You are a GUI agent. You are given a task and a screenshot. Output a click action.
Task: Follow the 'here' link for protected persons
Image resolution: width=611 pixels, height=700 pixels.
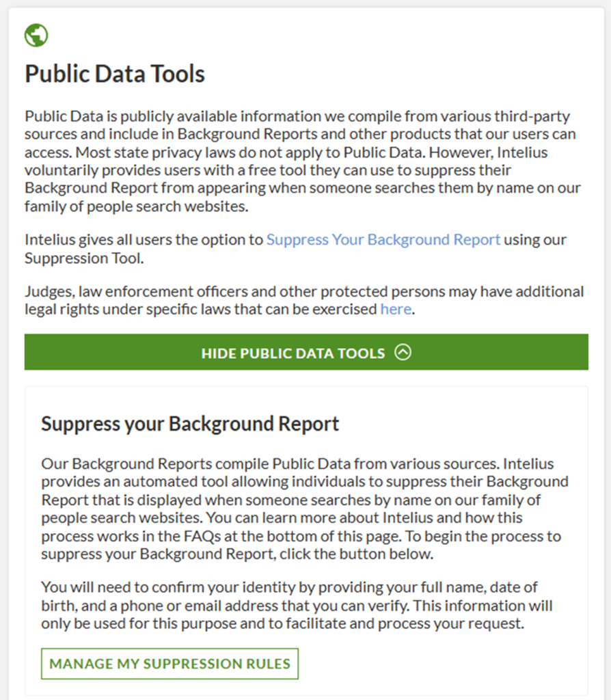396,309
